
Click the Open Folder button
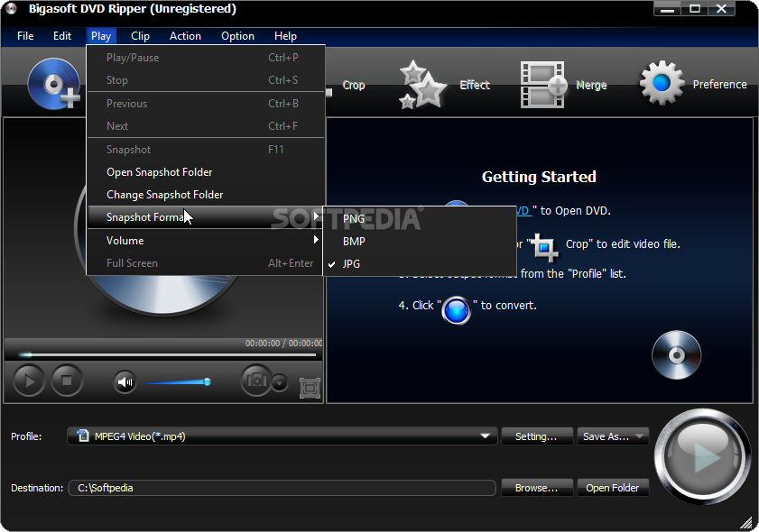coord(612,488)
